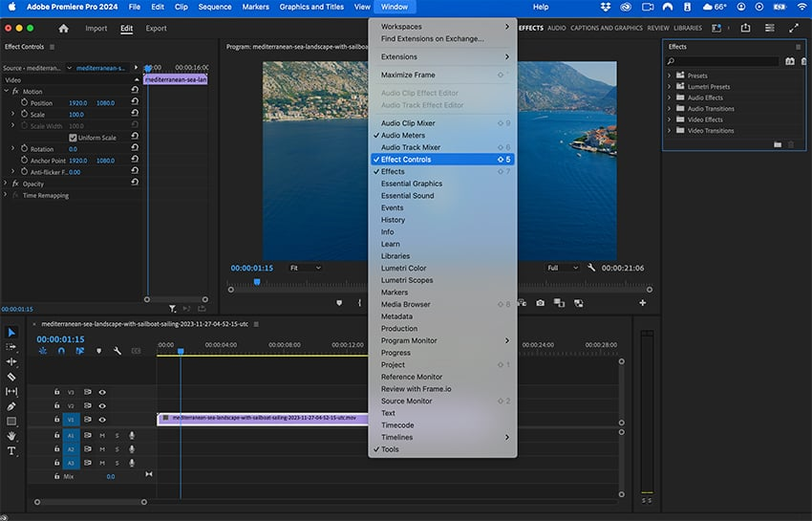Expand the Audio Effects folder
The image size is (812, 521).
(x=669, y=98)
